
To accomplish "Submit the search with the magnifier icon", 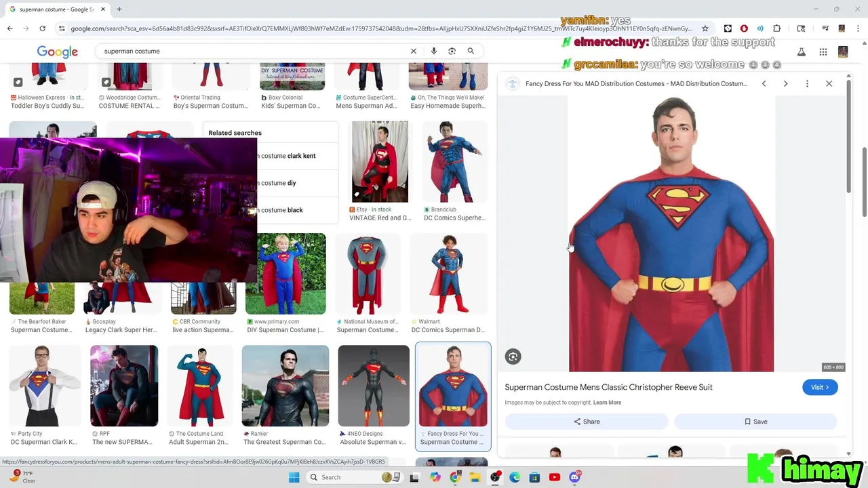I will (471, 51).
